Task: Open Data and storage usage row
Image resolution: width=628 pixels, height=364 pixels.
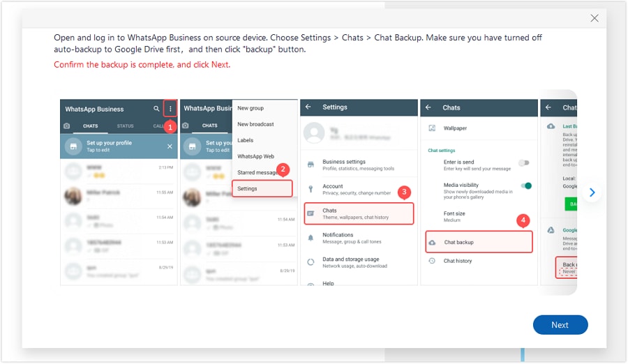Action: tap(359, 262)
